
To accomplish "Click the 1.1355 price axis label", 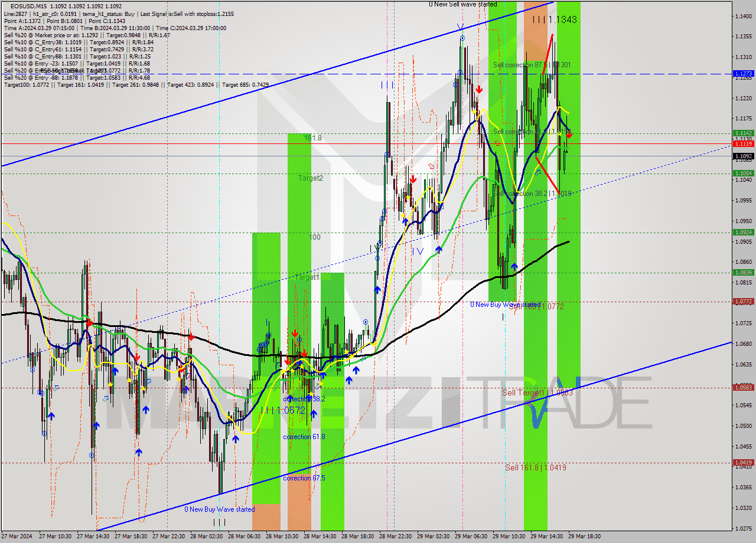I will [743, 37].
